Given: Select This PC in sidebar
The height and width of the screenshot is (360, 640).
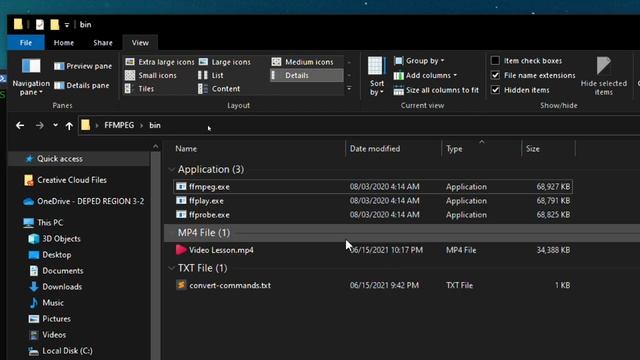Looking at the screenshot, I should click(x=44, y=222).
